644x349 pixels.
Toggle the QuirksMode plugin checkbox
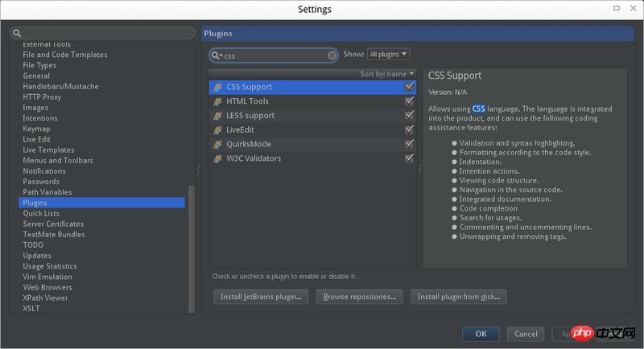coord(409,144)
